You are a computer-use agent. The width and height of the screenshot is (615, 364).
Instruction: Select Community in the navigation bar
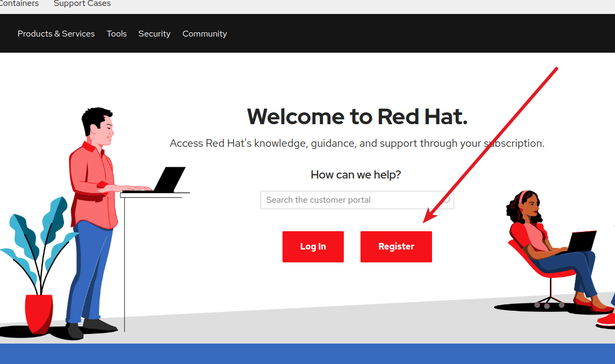point(204,33)
